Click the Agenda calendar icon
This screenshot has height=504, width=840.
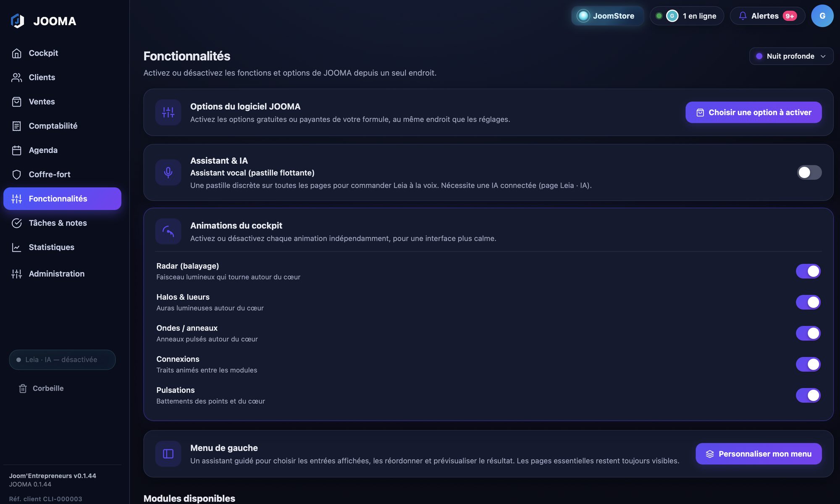click(17, 150)
